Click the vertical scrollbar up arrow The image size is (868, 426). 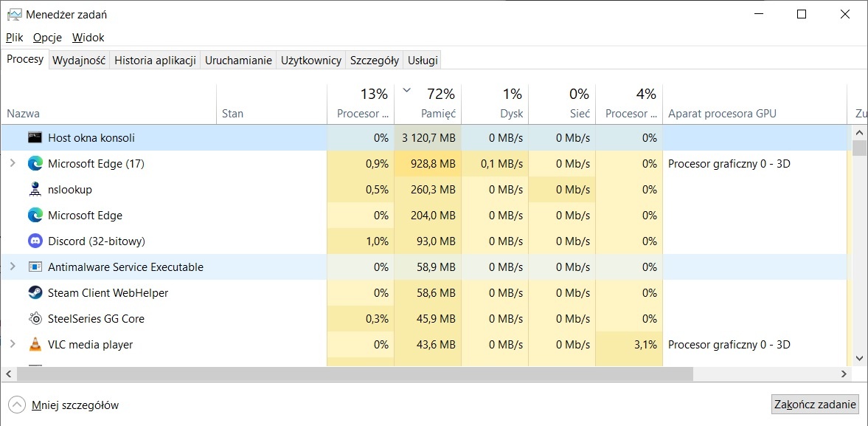click(859, 132)
